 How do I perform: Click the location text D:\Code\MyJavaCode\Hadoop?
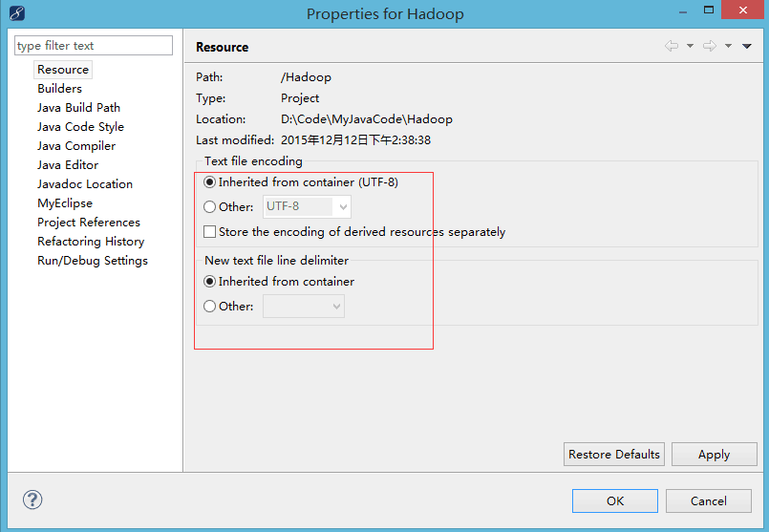point(367,119)
